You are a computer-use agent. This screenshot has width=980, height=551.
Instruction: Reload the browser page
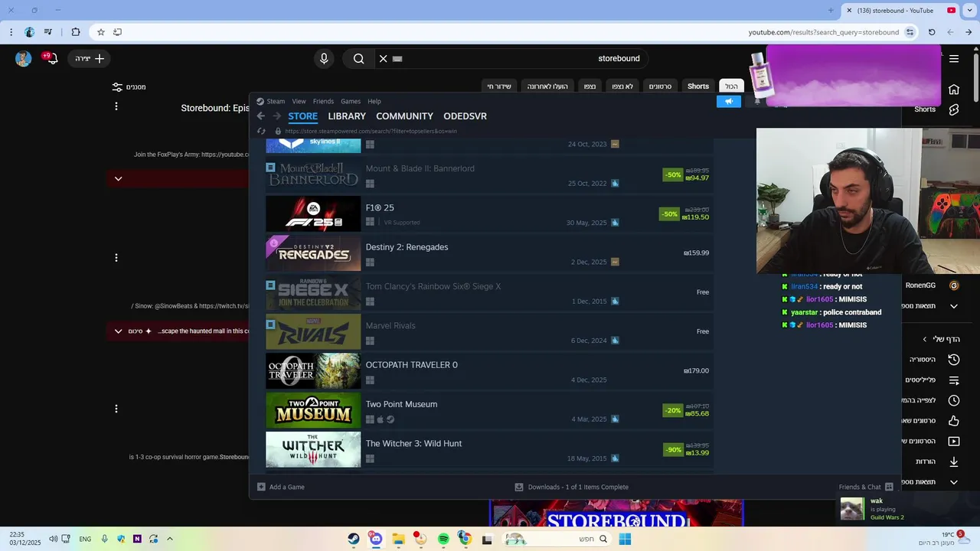932,32
